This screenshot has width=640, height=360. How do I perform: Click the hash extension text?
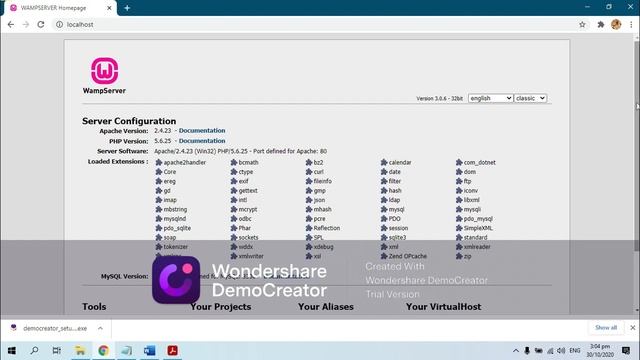click(x=395, y=191)
